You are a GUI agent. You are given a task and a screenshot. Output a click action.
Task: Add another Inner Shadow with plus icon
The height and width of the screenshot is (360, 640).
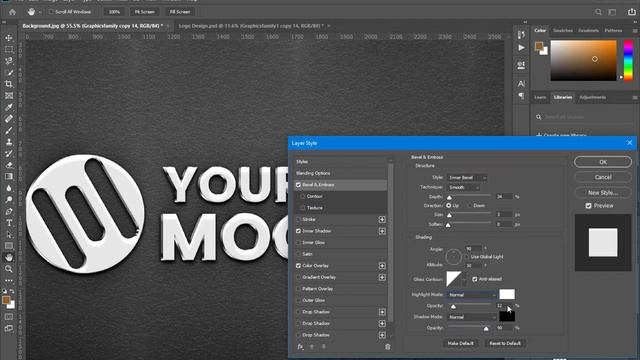point(382,231)
